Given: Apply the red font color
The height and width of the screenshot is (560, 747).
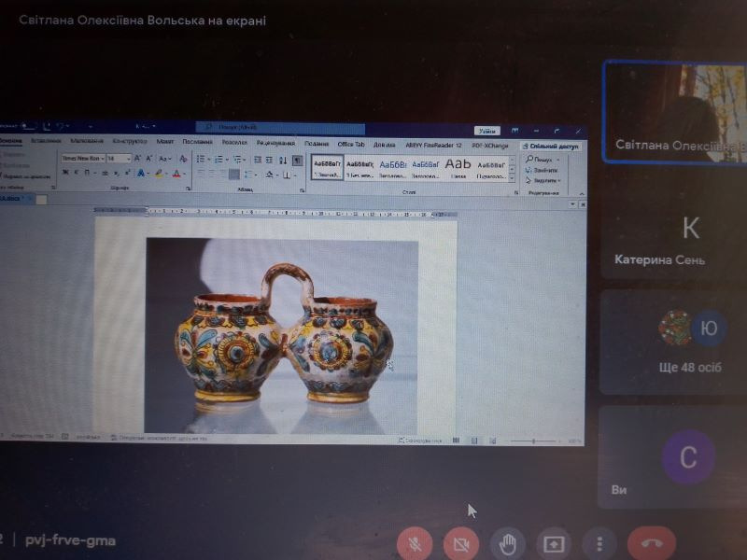Looking at the screenshot, I should 176,175.
